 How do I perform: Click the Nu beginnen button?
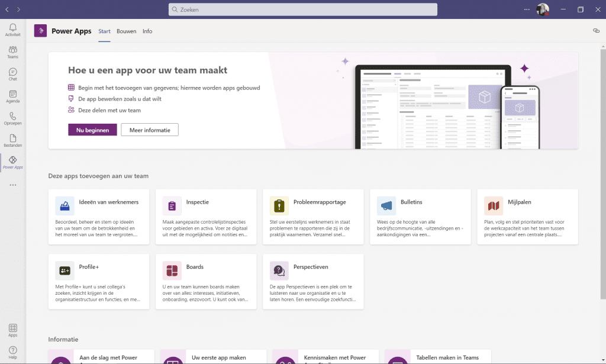point(92,130)
